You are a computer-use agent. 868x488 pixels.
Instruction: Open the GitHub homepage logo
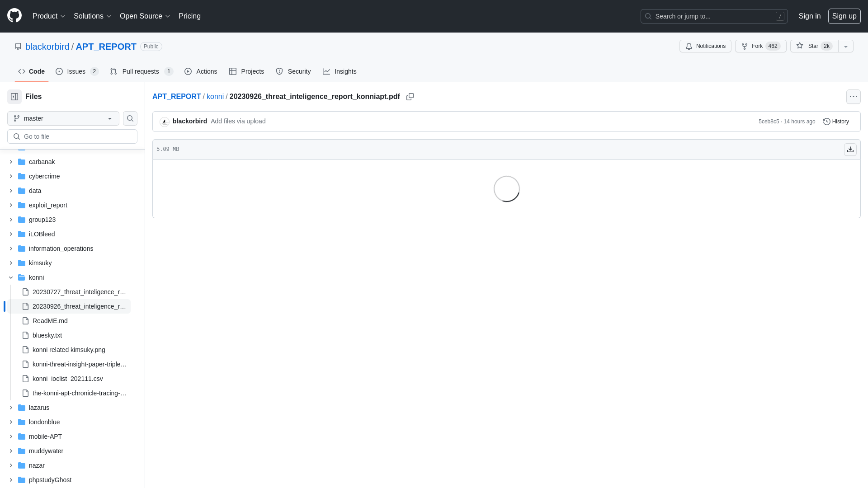coord(14,16)
